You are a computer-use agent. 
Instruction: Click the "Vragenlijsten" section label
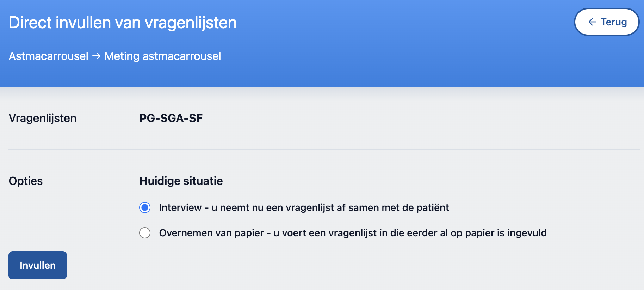click(43, 118)
